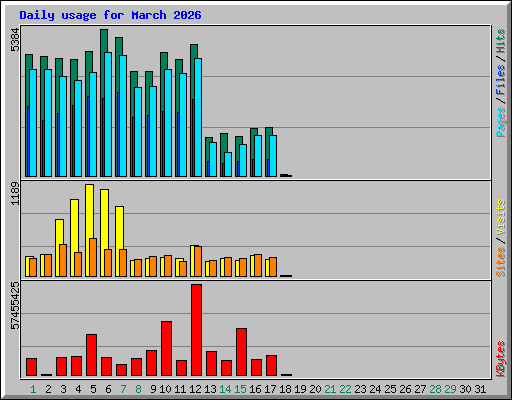Click day 17 on the x-axis
The image size is (512, 400).
click(x=270, y=389)
